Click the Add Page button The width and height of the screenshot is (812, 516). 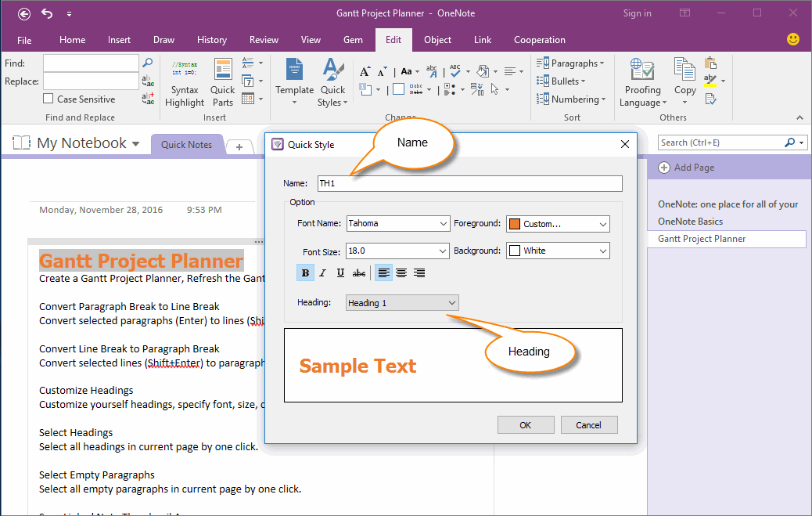(686, 168)
